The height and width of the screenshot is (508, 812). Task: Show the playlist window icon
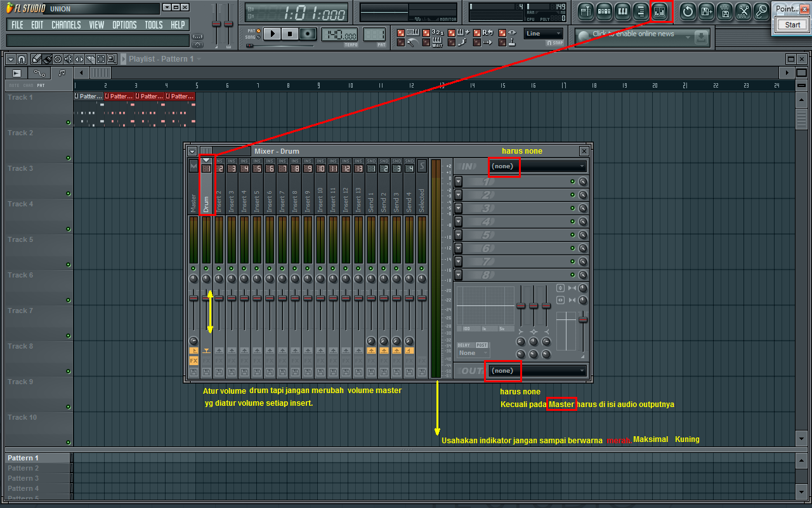586,11
